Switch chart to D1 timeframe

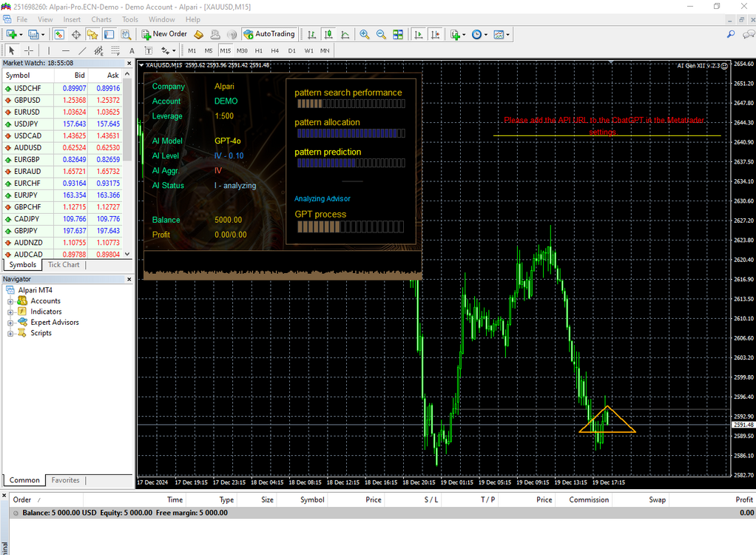[x=291, y=50]
